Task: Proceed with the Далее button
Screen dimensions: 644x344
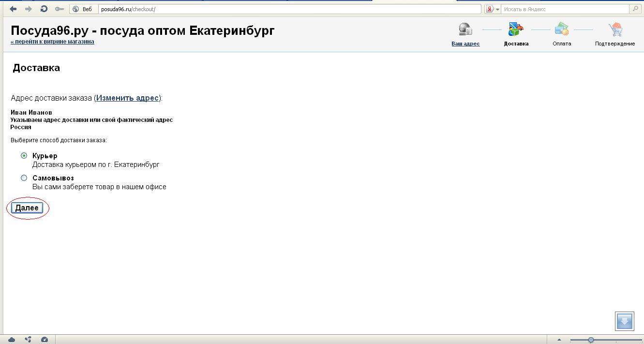Action: [27, 208]
